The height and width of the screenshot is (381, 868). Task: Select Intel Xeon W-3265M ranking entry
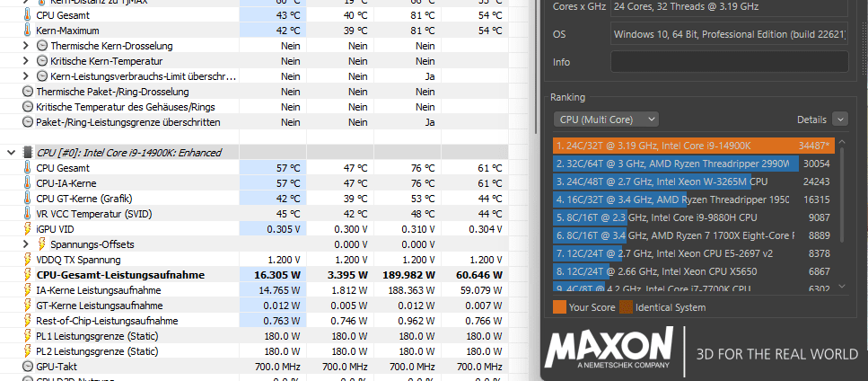(x=694, y=182)
